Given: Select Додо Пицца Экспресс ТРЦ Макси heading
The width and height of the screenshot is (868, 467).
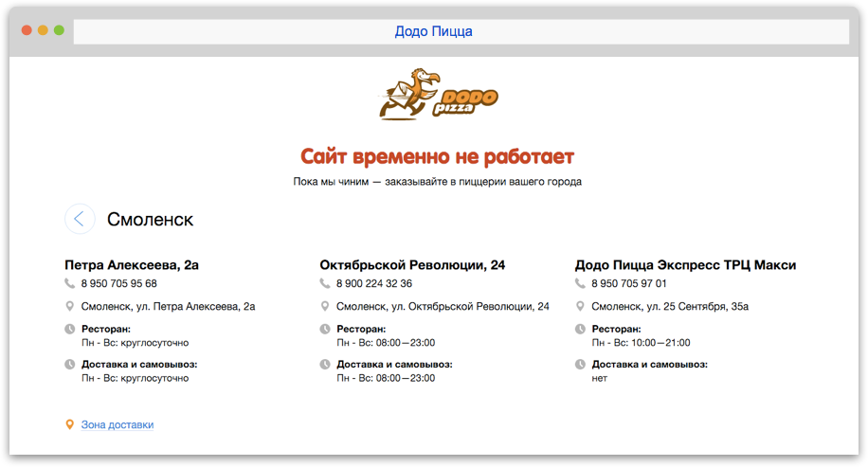Looking at the screenshot, I should pyautogui.click(x=685, y=265).
